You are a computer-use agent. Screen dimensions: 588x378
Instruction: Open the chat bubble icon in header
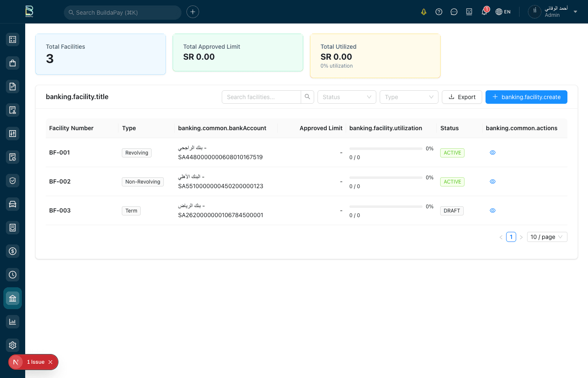point(454,12)
